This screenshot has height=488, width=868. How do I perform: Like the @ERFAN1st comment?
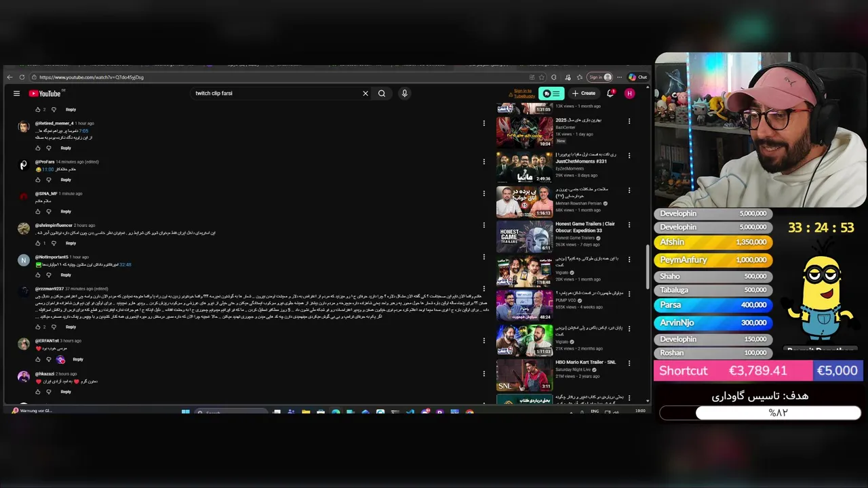tap(38, 359)
